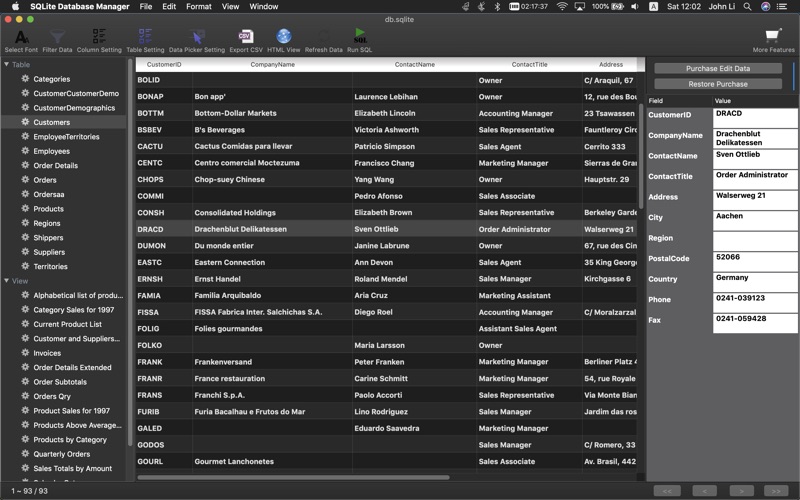Open Table Setting from toolbar
The width and height of the screenshot is (800, 500).
pyautogui.click(x=145, y=41)
